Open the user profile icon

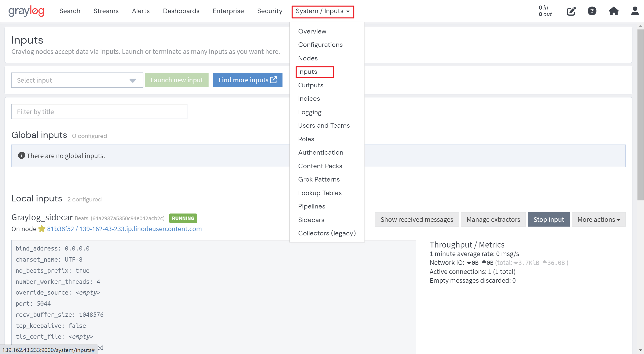pyautogui.click(x=635, y=11)
